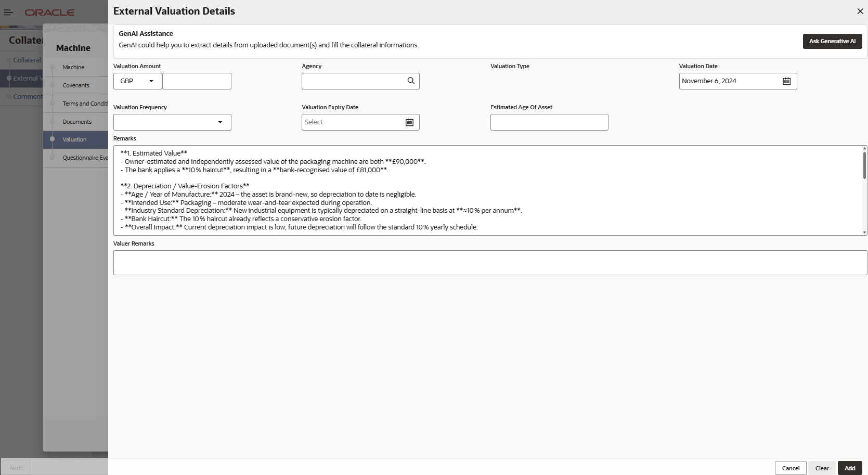Screen dimensions: 868x475
Task: Cancel the external valuation entry
Action: (x=791, y=468)
